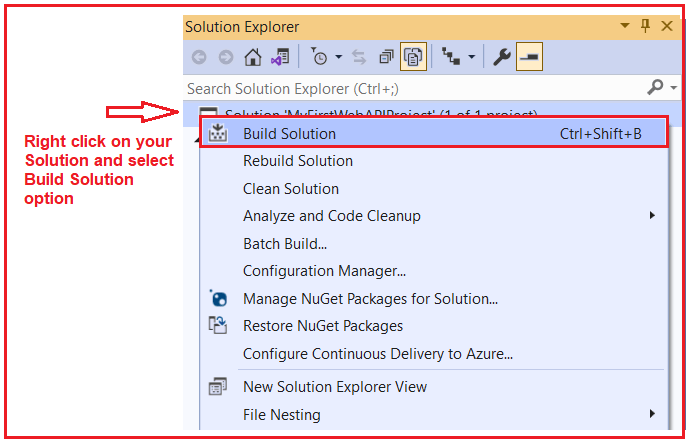
Task: Click the Forward navigation arrow in Solution Explorer
Action: pyautogui.click(x=226, y=57)
